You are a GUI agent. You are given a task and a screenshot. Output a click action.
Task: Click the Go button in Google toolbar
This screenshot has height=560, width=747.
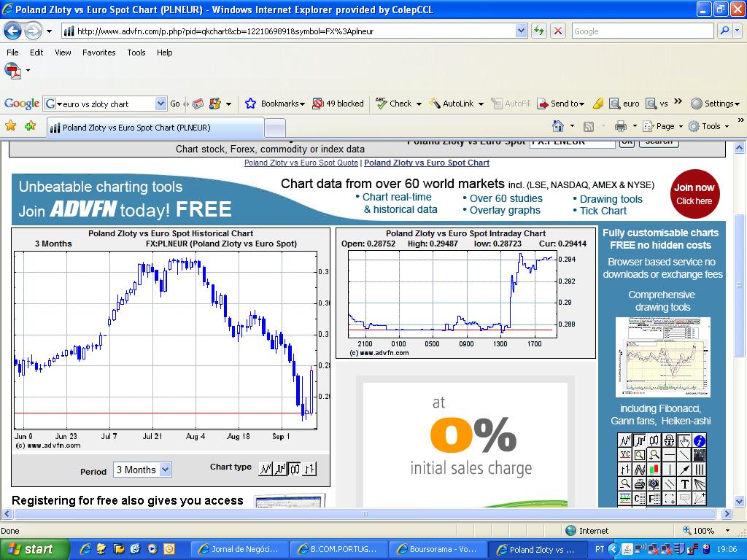175,104
